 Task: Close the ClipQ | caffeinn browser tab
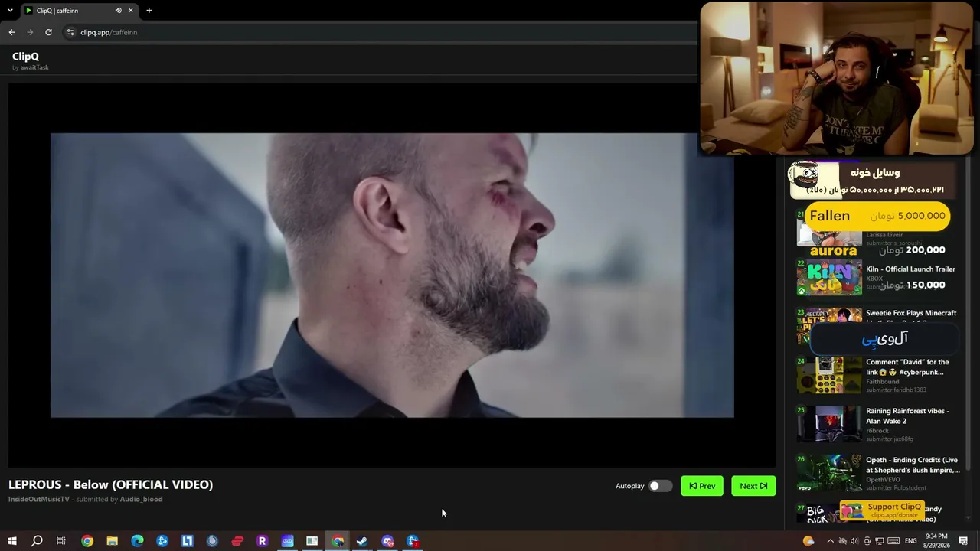click(x=131, y=11)
